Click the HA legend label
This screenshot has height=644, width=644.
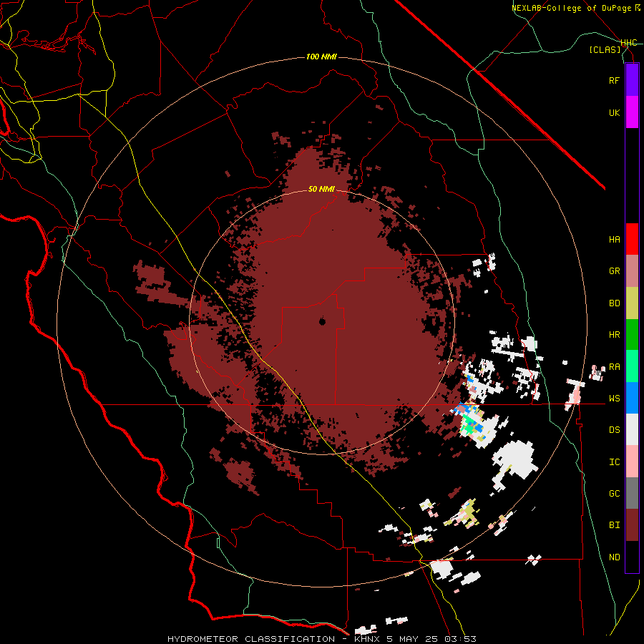(614, 240)
